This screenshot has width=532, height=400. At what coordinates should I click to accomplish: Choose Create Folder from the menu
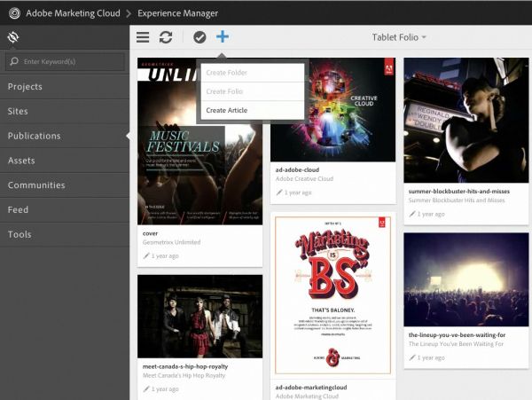point(253,73)
